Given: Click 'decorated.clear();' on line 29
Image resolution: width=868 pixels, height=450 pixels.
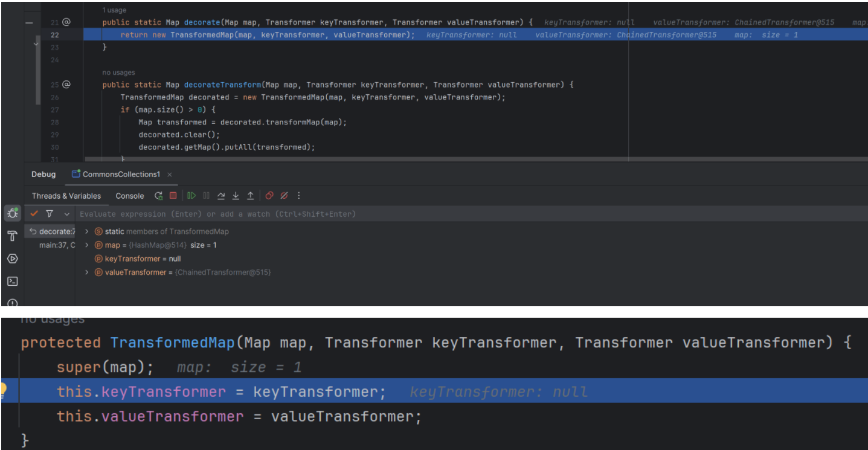Looking at the screenshot, I should click(x=179, y=135).
